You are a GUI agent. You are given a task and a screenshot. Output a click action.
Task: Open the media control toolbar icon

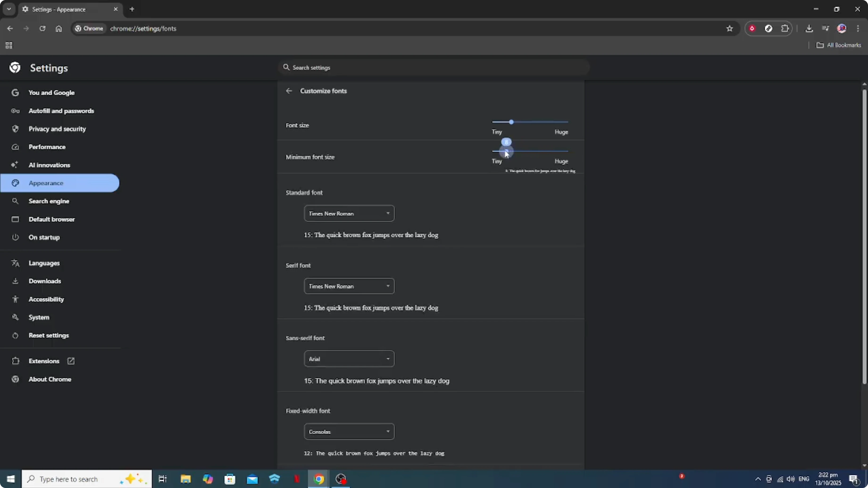click(x=825, y=29)
